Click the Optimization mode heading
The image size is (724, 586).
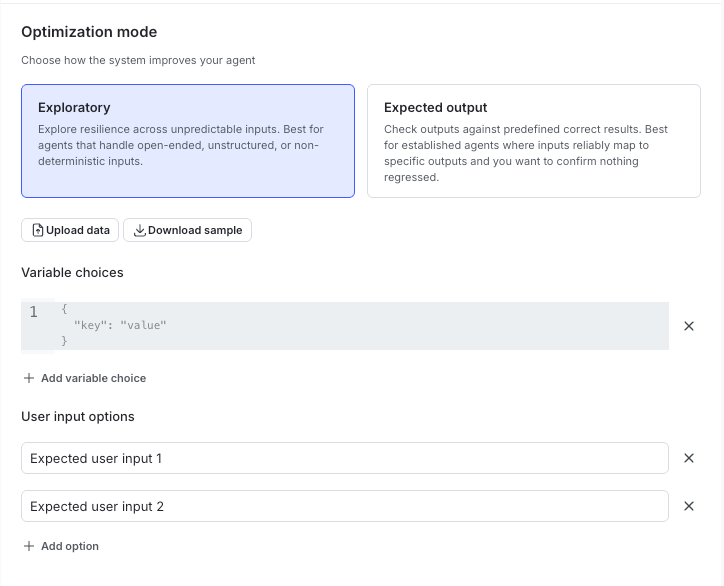89,32
